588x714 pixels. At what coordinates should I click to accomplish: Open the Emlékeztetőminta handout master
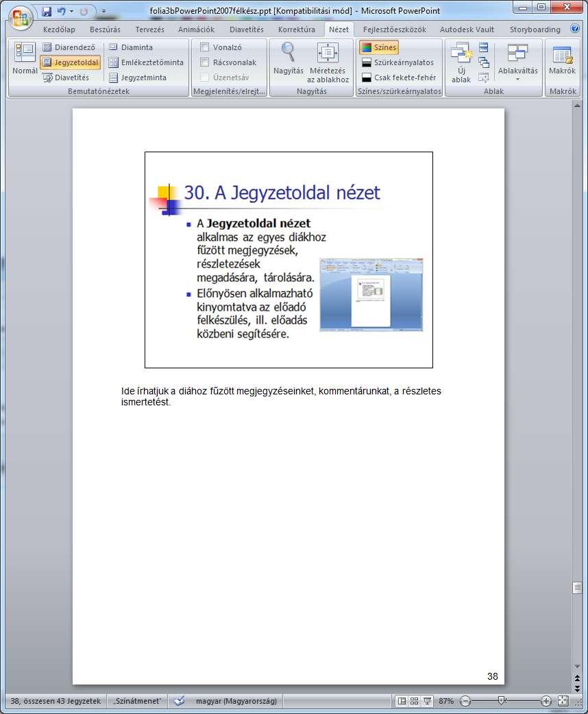[x=146, y=62]
